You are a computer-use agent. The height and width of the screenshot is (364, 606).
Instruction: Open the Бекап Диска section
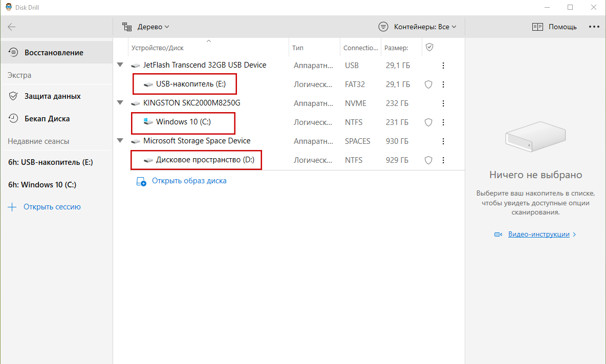coord(56,118)
